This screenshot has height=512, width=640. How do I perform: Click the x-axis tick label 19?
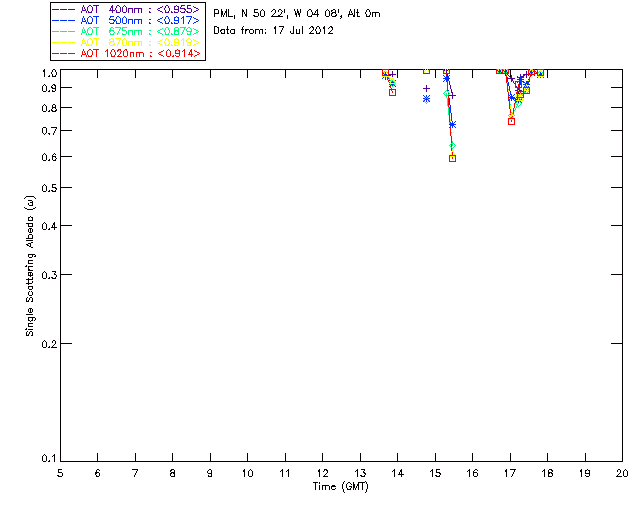(585, 473)
